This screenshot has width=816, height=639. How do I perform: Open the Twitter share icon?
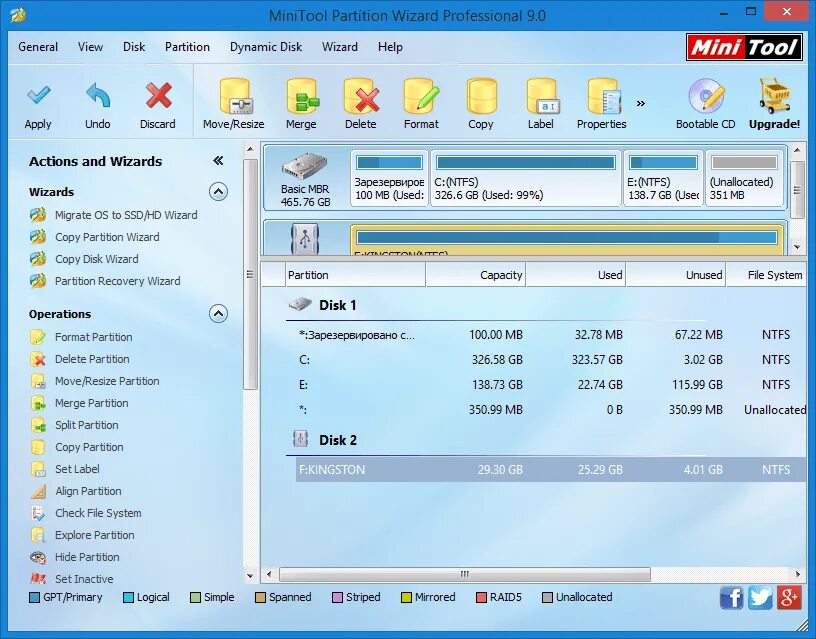760,597
